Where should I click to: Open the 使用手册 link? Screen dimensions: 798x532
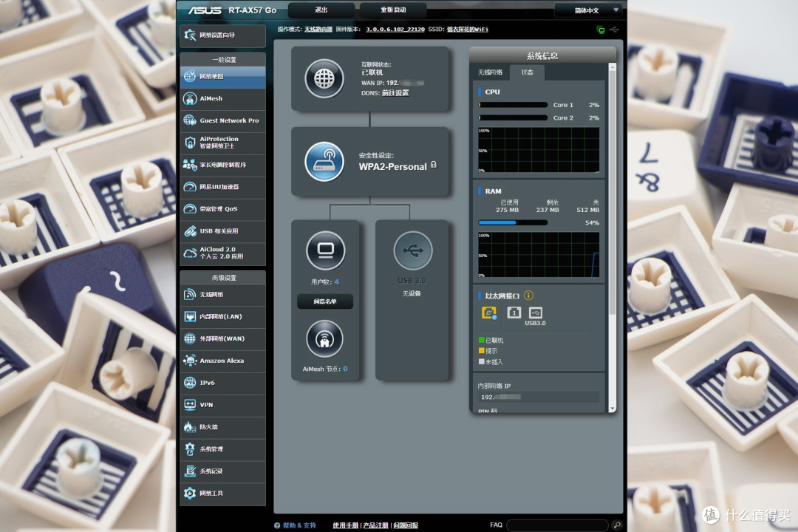point(346,525)
